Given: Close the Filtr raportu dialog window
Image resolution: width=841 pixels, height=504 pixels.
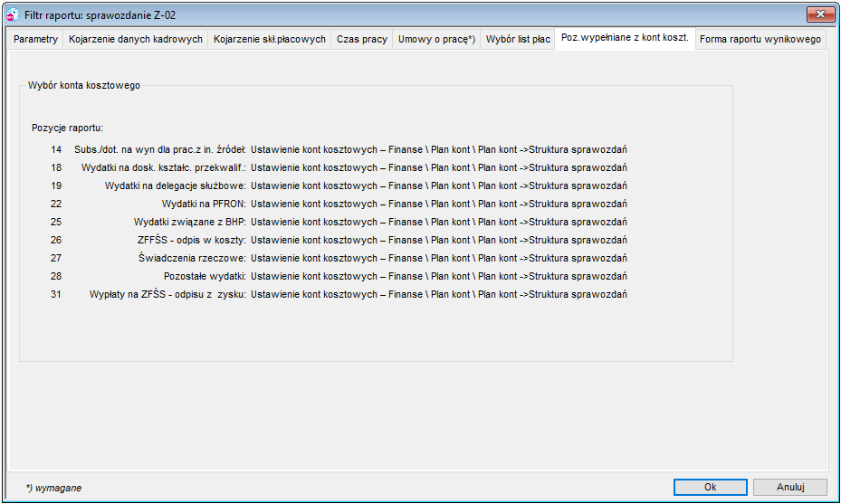Looking at the screenshot, I should 820,14.
